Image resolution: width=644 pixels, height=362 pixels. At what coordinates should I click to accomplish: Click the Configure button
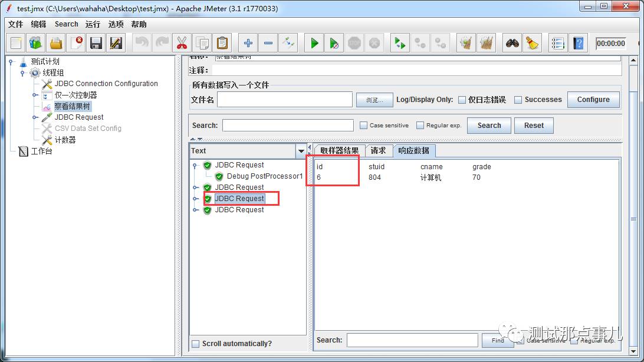coord(593,99)
